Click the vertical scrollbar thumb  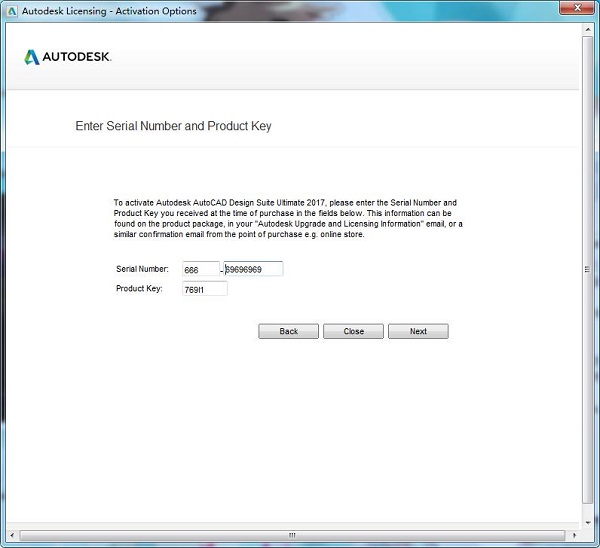click(588, 270)
